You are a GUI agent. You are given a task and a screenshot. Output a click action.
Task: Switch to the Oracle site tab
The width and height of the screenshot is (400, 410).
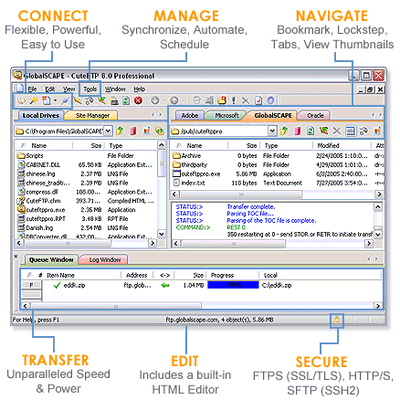[x=315, y=115]
